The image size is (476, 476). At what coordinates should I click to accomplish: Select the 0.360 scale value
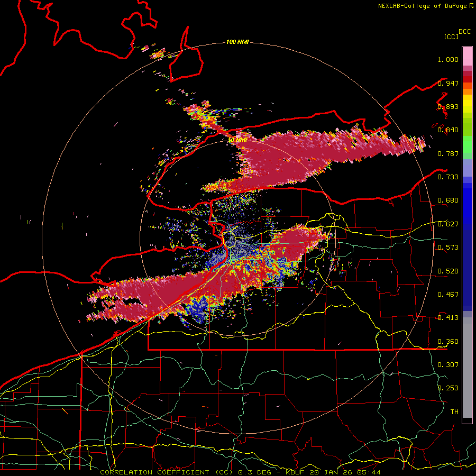pyautogui.click(x=448, y=342)
